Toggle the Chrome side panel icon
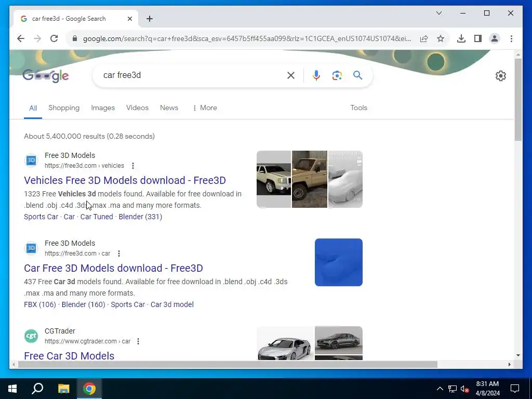Image resolution: width=532 pixels, height=399 pixels. [x=478, y=38]
